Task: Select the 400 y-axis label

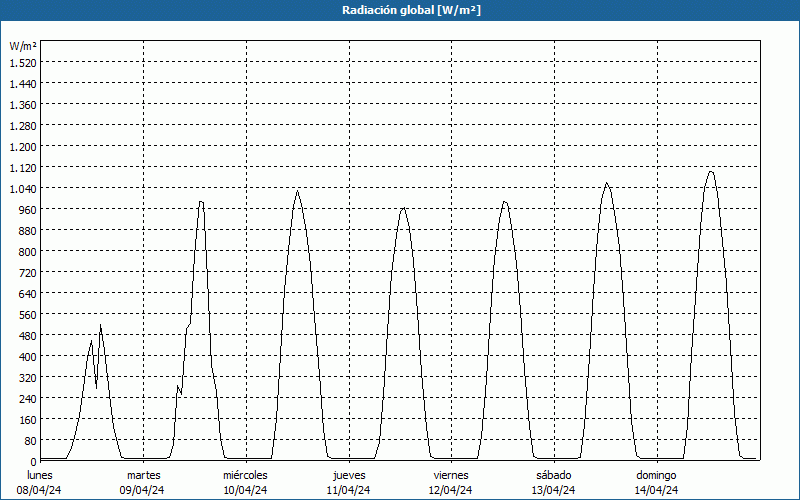Action: (x=28, y=357)
